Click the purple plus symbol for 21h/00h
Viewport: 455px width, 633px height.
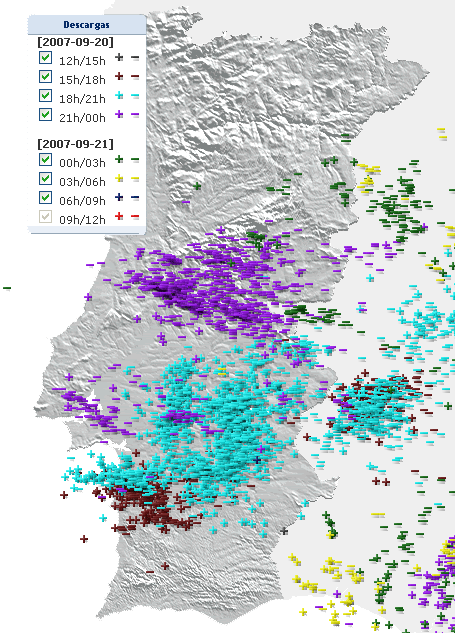[x=119, y=115]
